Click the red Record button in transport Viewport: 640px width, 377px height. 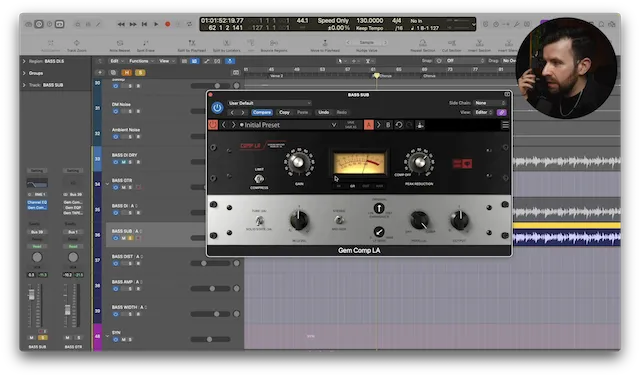click(167, 24)
